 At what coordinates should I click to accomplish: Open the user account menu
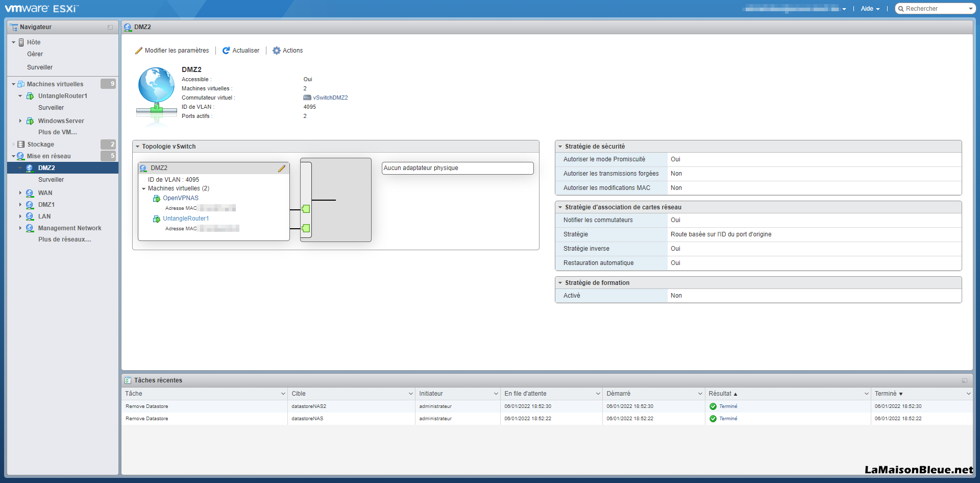(x=795, y=9)
